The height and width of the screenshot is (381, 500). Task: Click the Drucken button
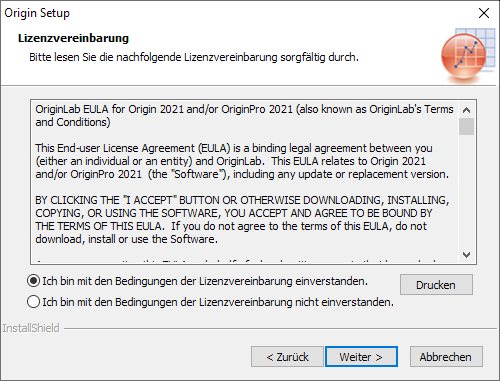436,285
